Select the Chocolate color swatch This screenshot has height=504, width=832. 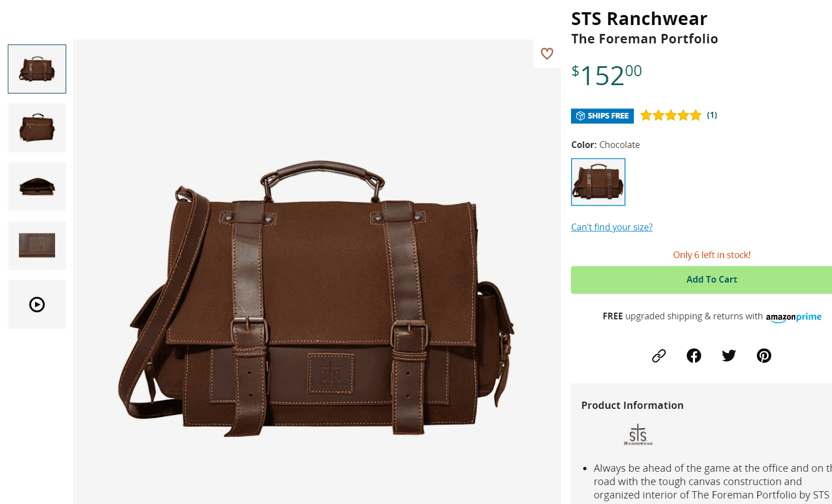pos(598,182)
